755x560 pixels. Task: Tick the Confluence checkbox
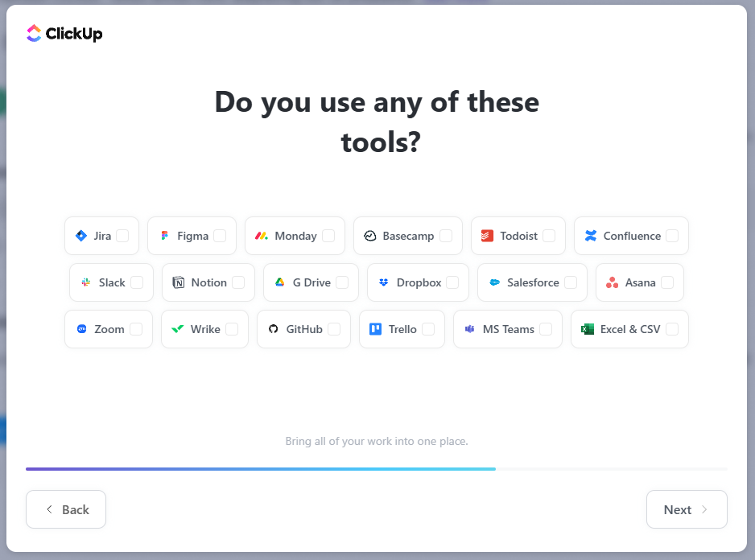point(672,236)
